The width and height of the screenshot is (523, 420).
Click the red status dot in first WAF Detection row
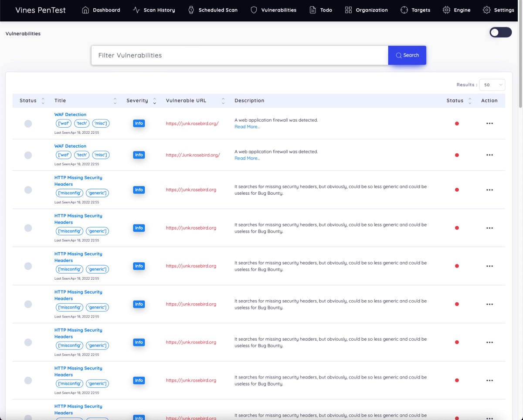tap(457, 123)
